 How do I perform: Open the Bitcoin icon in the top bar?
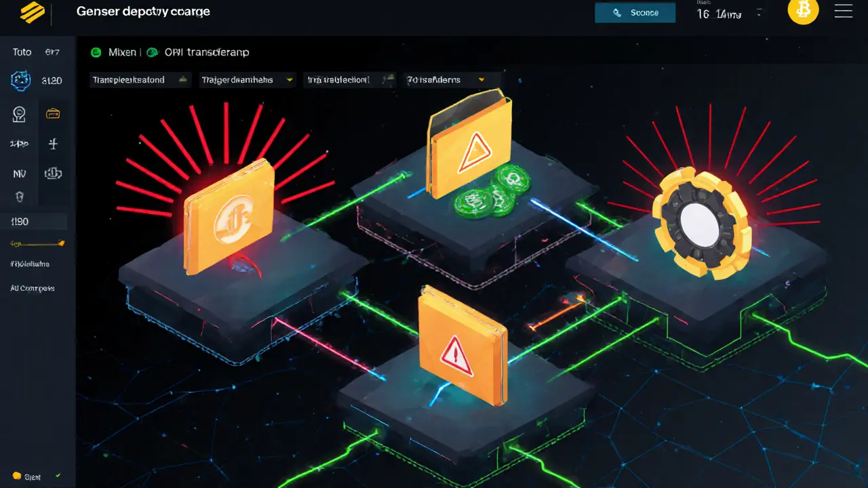803,11
